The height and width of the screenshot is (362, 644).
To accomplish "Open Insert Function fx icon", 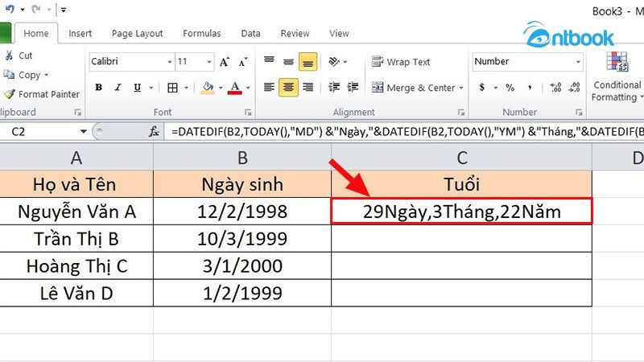I will pyautogui.click(x=154, y=131).
